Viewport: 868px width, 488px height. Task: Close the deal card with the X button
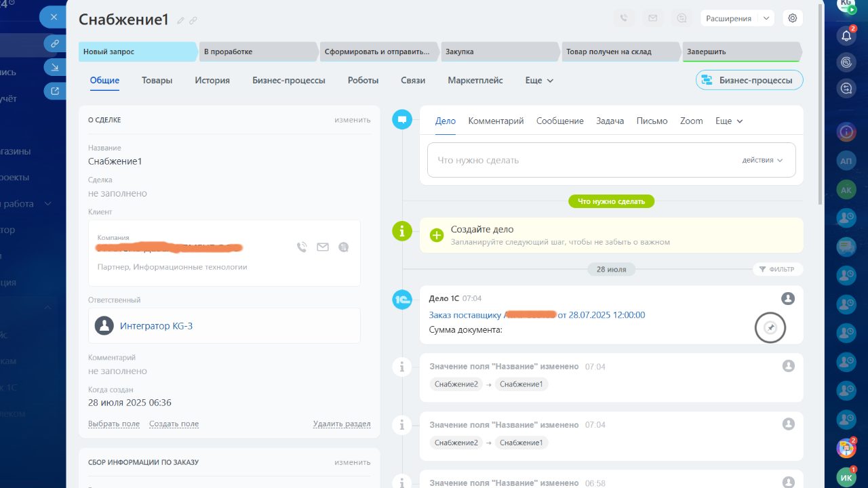(53, 17)
